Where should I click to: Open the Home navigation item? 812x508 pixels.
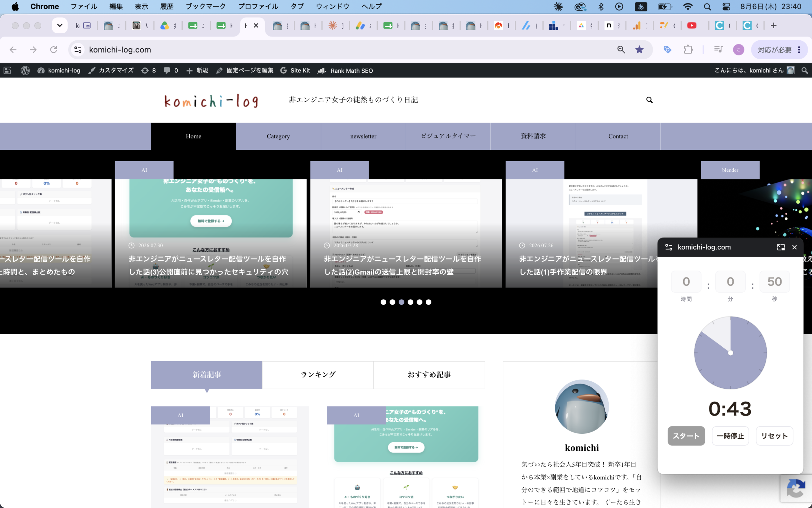pyautogui.click(x=193, y=136)
